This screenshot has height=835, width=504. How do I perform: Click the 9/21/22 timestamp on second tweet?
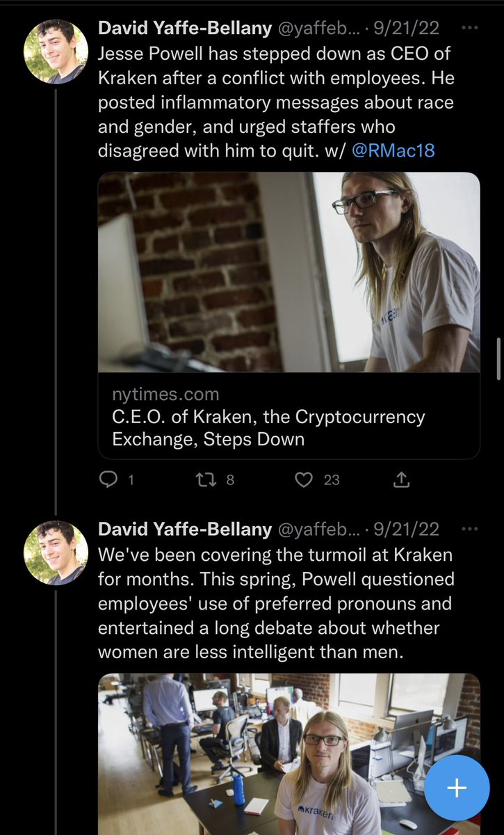click(407, 530)
